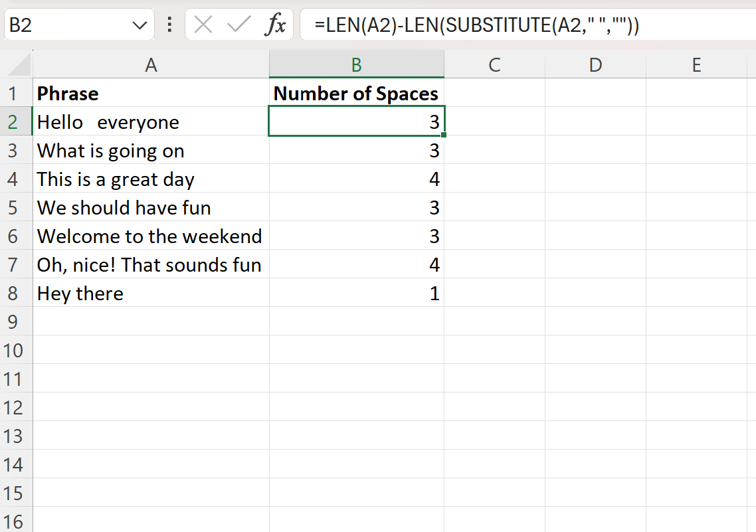
Task: Click the space count for 'Welcome to the weekend'
Action: coord(356,236)
